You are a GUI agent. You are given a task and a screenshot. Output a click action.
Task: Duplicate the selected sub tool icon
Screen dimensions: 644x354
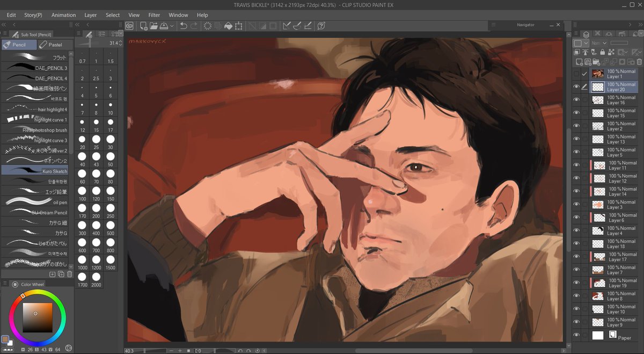coord(61,274)
